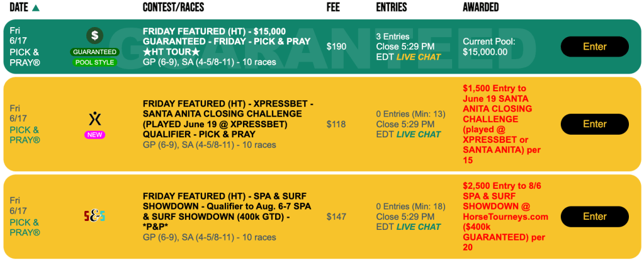Image resolution: width=644 pixels, height=260 pixels.
Task: Enter the $15,000 Guaranteed Pick & Pray contest
Action: tap(594, 47)
